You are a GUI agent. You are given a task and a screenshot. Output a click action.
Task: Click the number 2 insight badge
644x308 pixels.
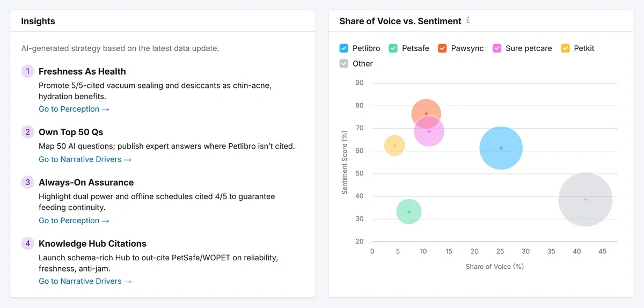pos(27,132)
